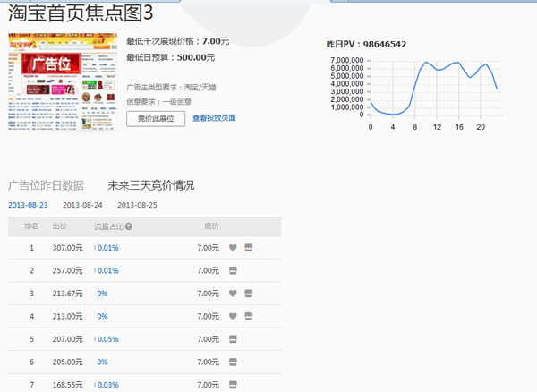This screenshot has width=537, height=392.
Task: Click the heart icon in rank 4 row
Action: tap(233, 316)
